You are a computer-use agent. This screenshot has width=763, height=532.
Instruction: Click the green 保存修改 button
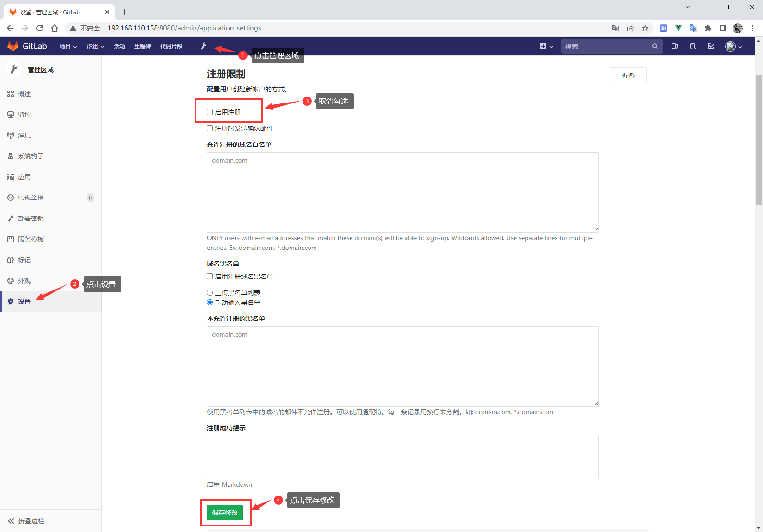pos(225,513)
